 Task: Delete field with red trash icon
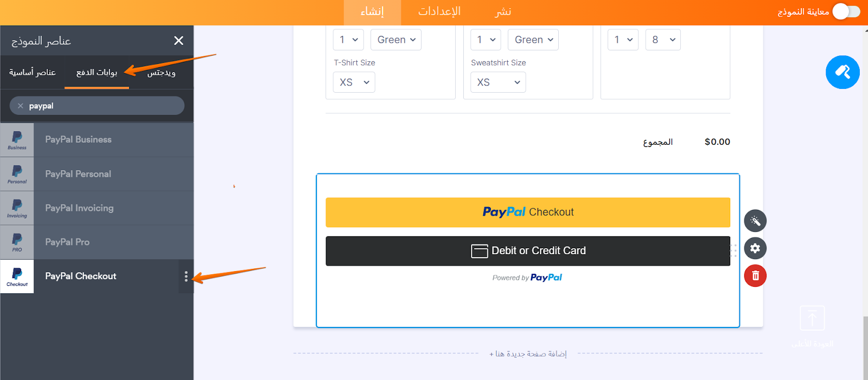[755, 276]
